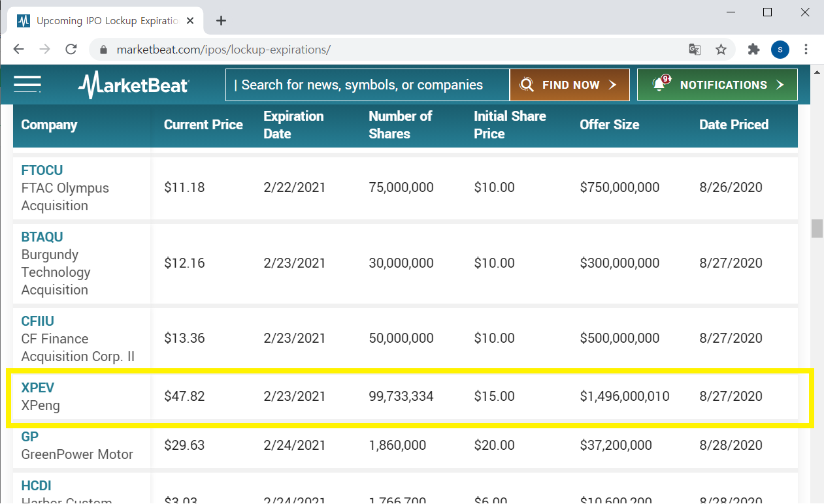This screenshot has height=504, width=824.
Task: Open Chrome extensions puzzle icon
Action: coord(753,50)
